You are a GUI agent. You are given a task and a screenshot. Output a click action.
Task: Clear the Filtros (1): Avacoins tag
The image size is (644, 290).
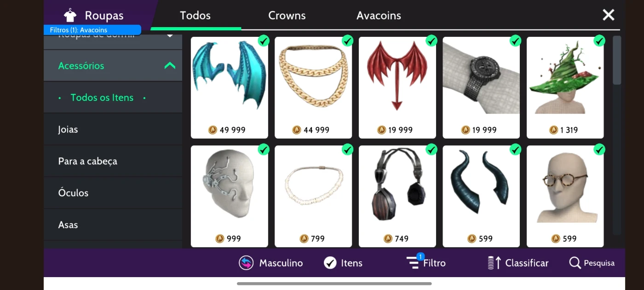pos(92,30)
